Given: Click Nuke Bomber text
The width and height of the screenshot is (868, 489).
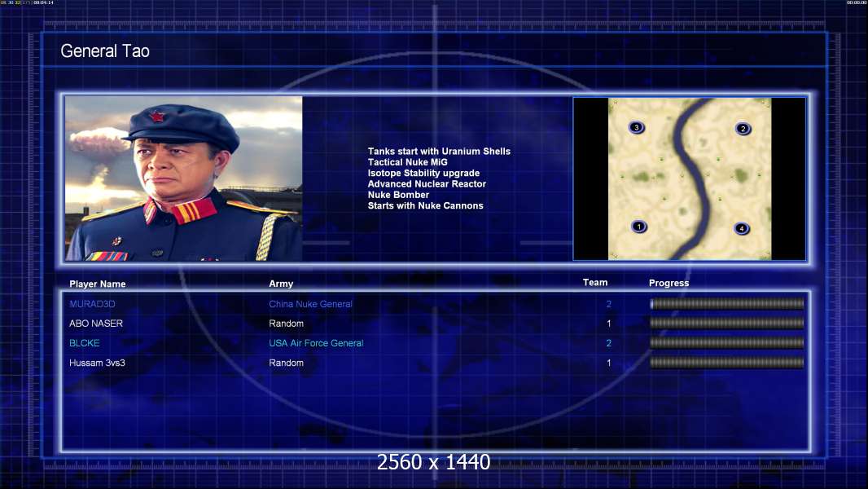Looking at the screenshot, I should (398, 195).
